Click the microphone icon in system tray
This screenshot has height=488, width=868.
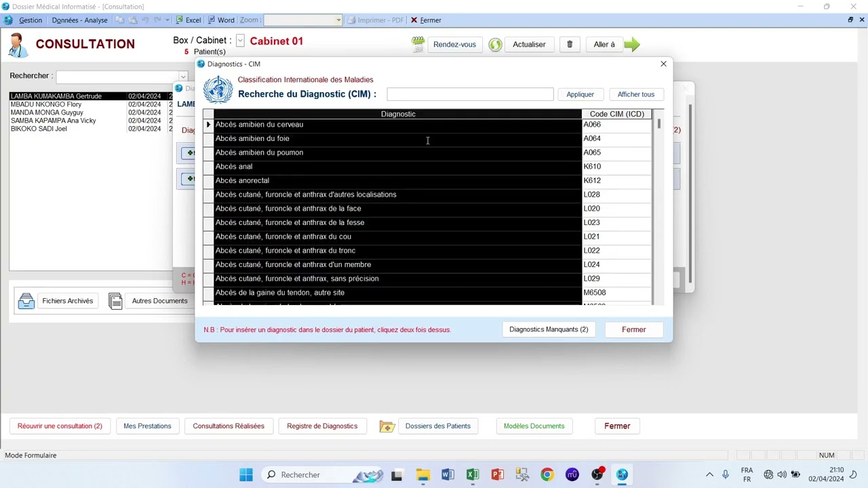coord(726,474)
